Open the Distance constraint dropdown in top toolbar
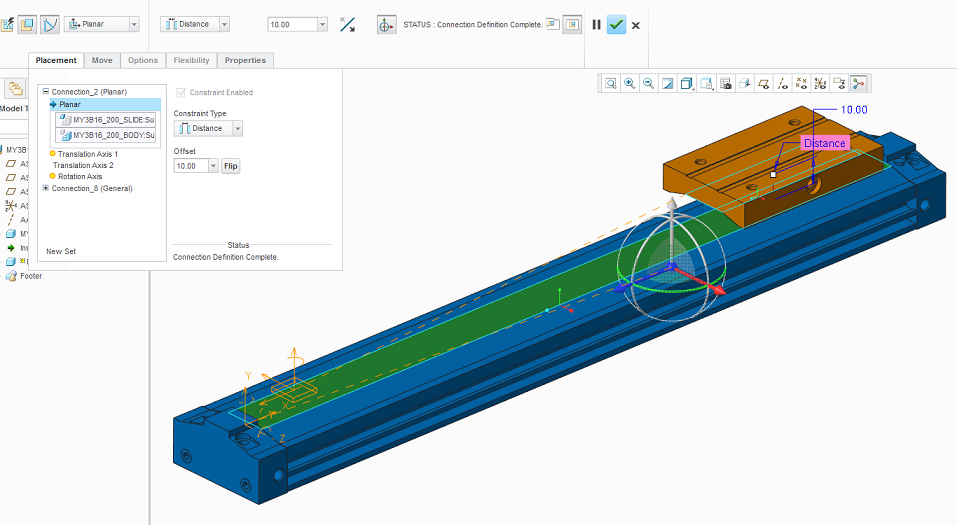Image resolution: width=957 pixels, height=525 pixels. point(225,24)
